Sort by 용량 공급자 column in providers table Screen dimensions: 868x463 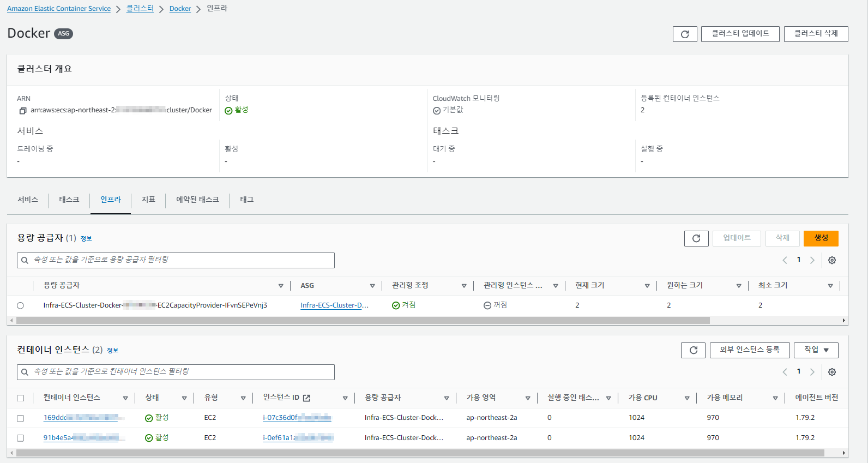click(x=281, y=286)
